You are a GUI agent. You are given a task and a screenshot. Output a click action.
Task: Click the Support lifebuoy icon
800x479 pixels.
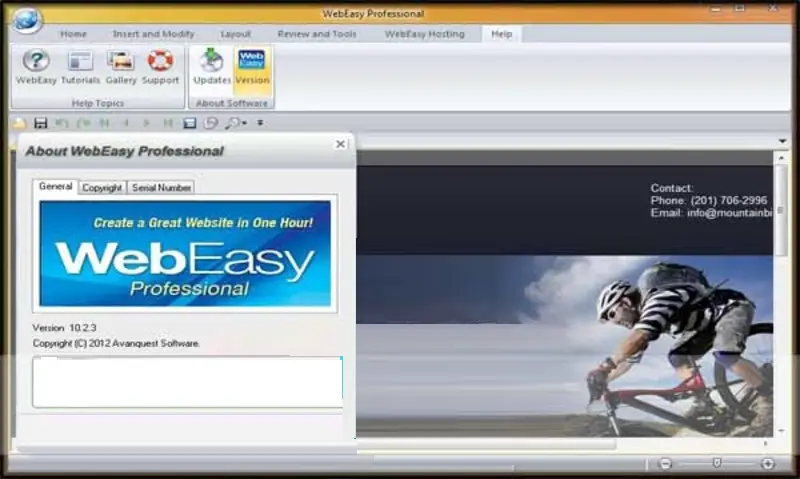coord(160,67)
